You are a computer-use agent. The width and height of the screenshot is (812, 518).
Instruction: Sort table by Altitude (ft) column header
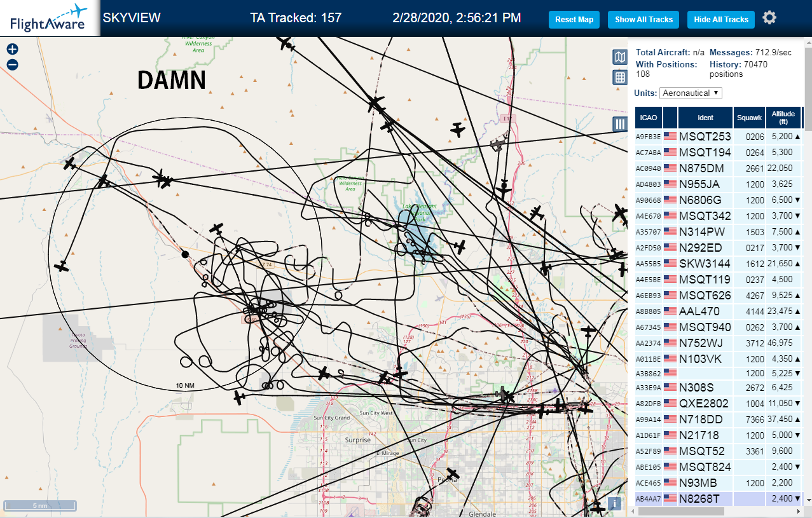tap(783, 118)
